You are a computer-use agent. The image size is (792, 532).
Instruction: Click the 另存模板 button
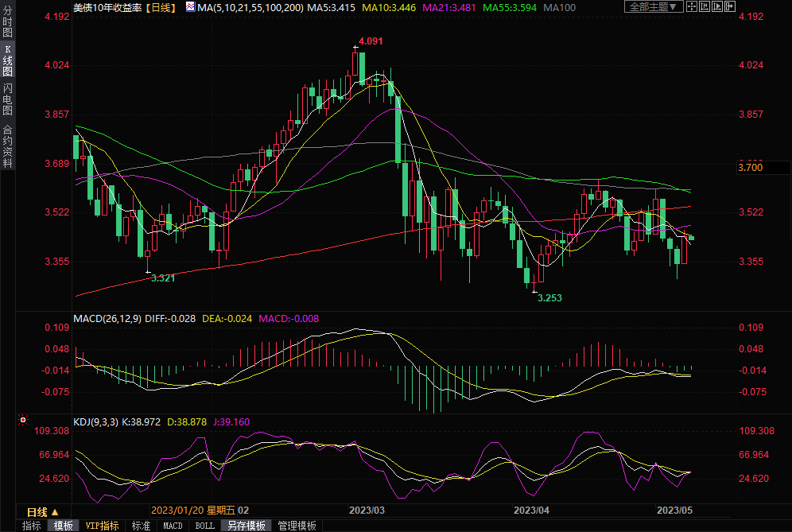coord(246,526)
